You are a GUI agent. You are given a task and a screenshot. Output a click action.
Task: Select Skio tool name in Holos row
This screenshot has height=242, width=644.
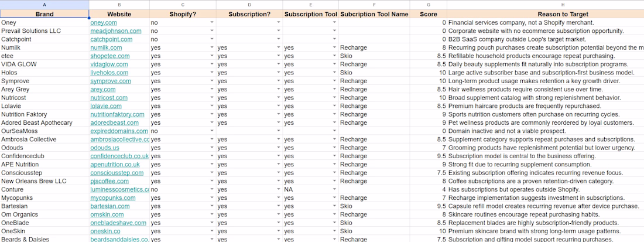pos(374,73)
